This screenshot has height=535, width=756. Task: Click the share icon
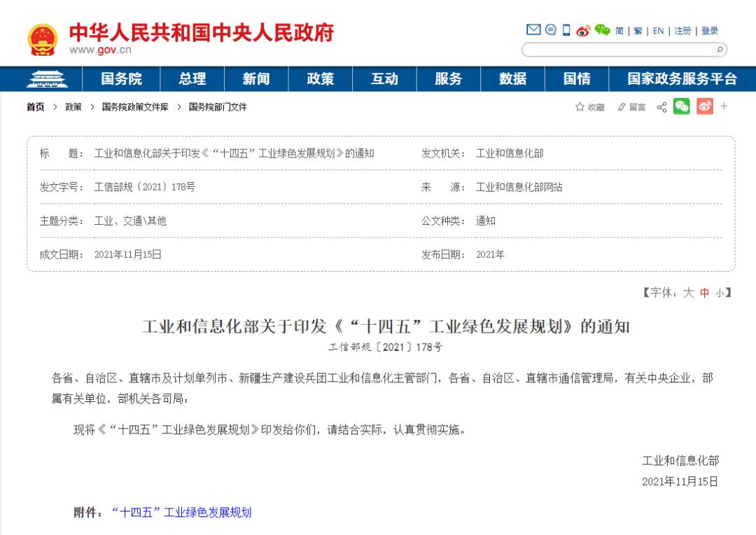[x=661, y=107]
